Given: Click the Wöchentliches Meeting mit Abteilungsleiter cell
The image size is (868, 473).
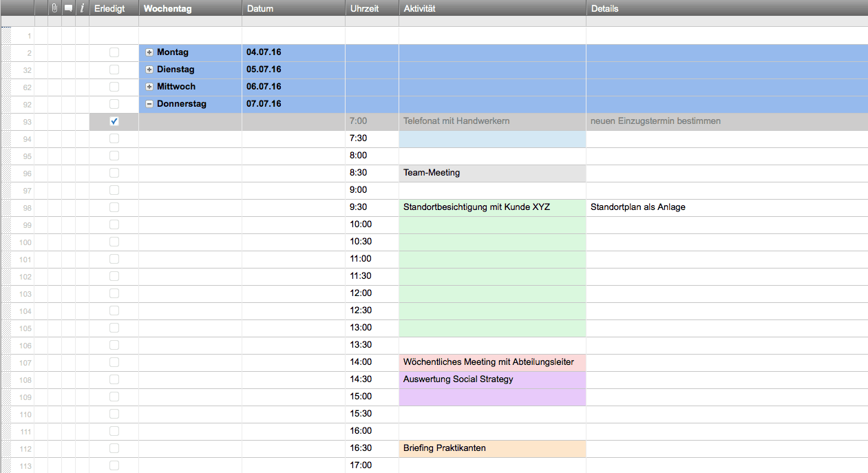Looking at the screenshot, I should [x=492, y=362].
